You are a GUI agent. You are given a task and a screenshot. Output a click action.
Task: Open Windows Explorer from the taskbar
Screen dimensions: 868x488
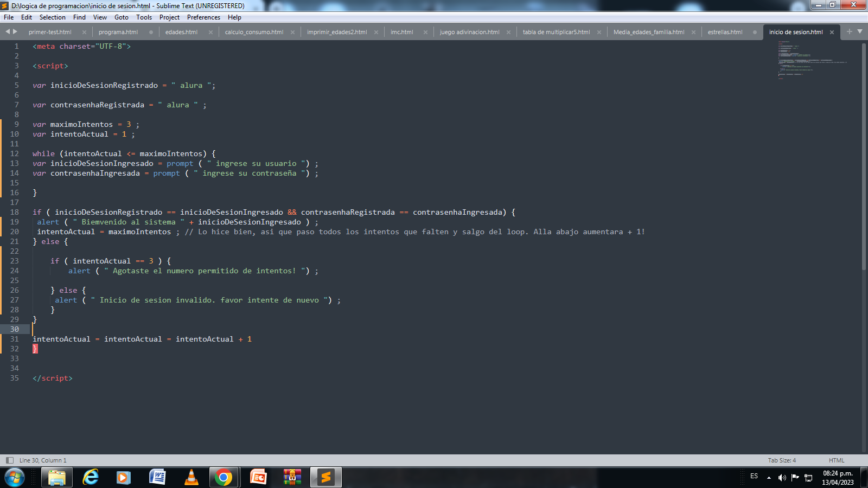coord(57,478)
